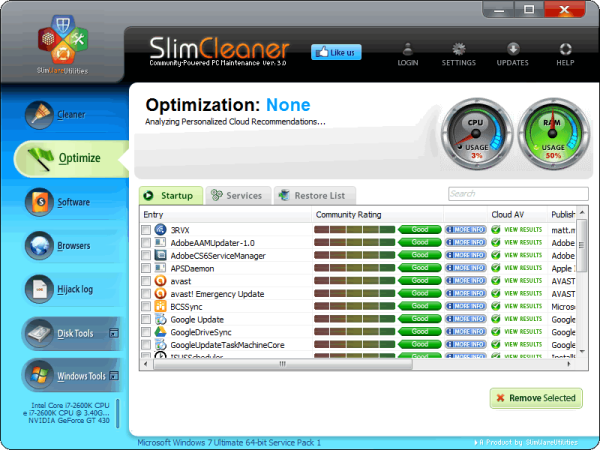Open the Hijack log document icon
600x450 pixels.
[39, 289]
